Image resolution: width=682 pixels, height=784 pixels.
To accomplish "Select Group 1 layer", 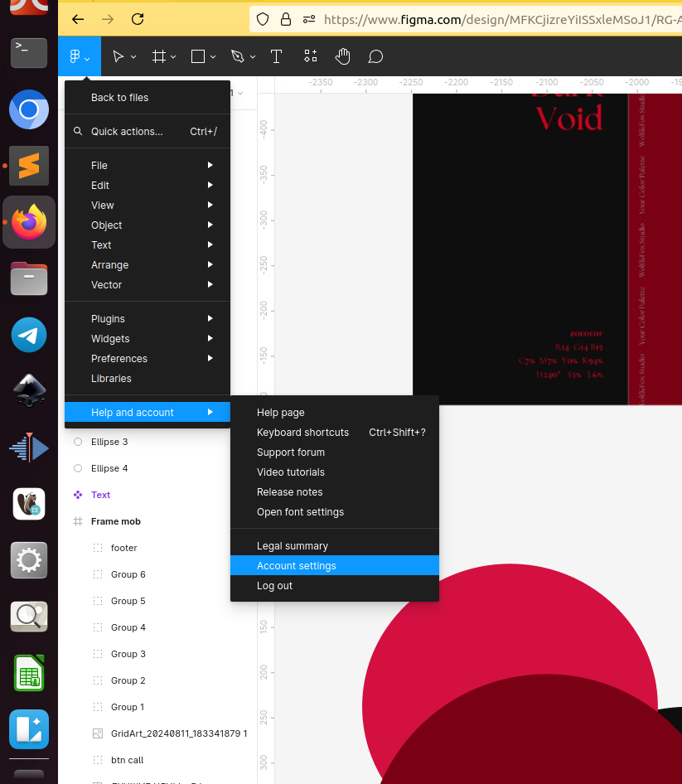I will 157,707.
